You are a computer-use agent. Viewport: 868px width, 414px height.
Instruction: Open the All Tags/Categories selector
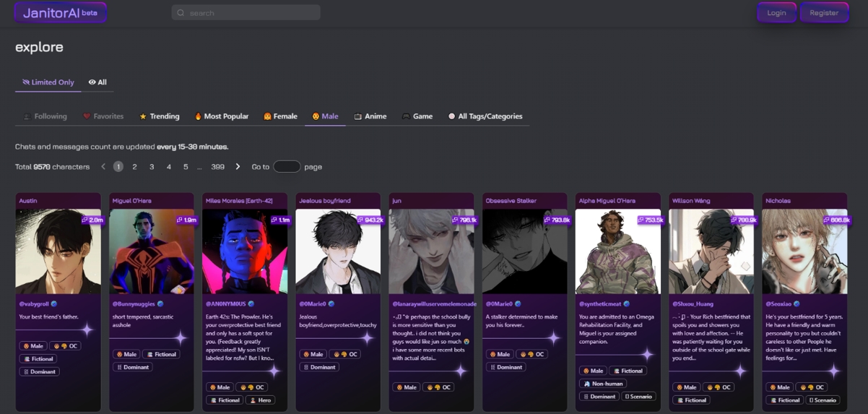coord(485,116)
